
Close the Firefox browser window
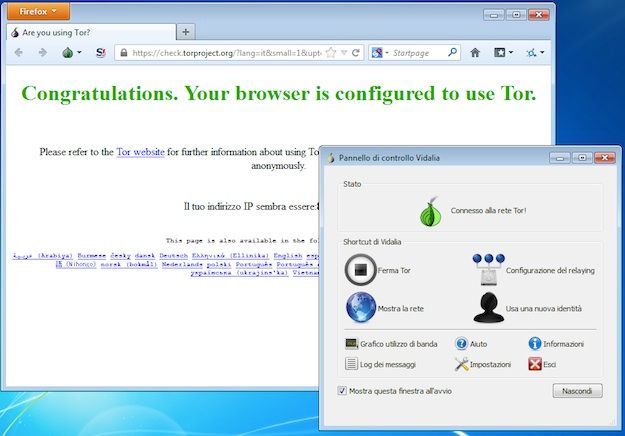[539, 15]
